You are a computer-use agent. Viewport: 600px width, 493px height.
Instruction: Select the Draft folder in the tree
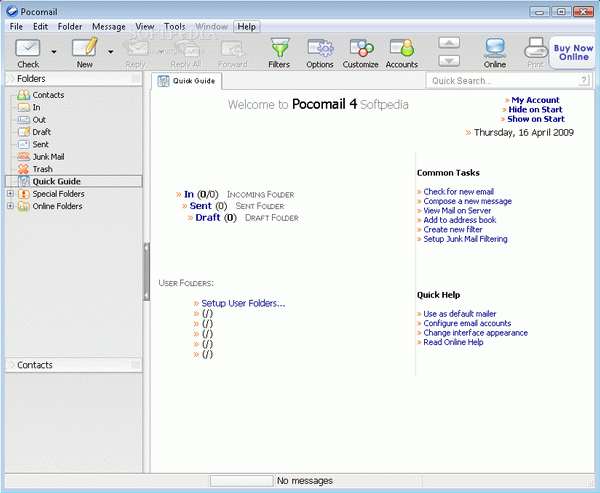(41, 132)
